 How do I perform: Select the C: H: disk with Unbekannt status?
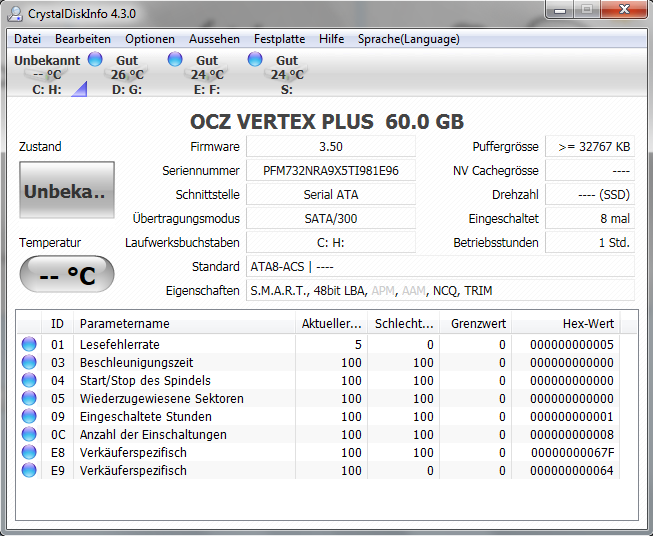pos(47,75)
